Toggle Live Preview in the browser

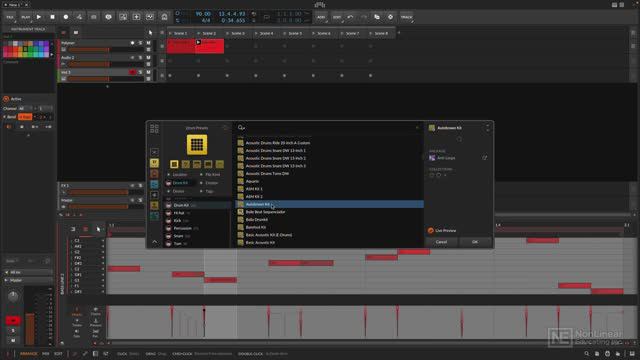point(442,231)
